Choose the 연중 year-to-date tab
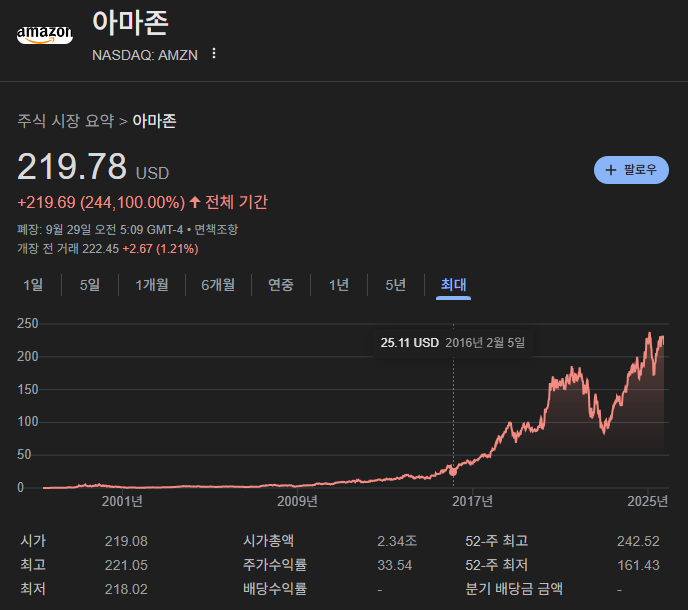The width and height of the screenshot is (688, 610). pos(281,285)
